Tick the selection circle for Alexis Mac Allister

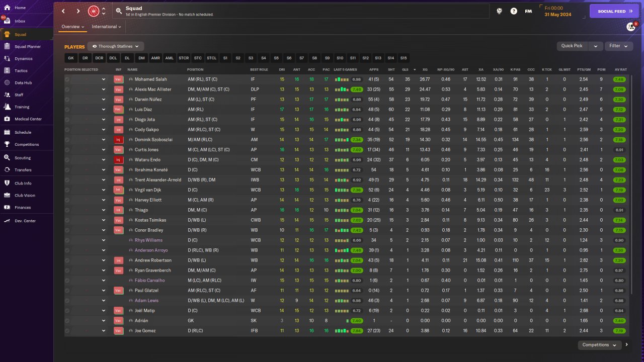[x=67, y=89]
